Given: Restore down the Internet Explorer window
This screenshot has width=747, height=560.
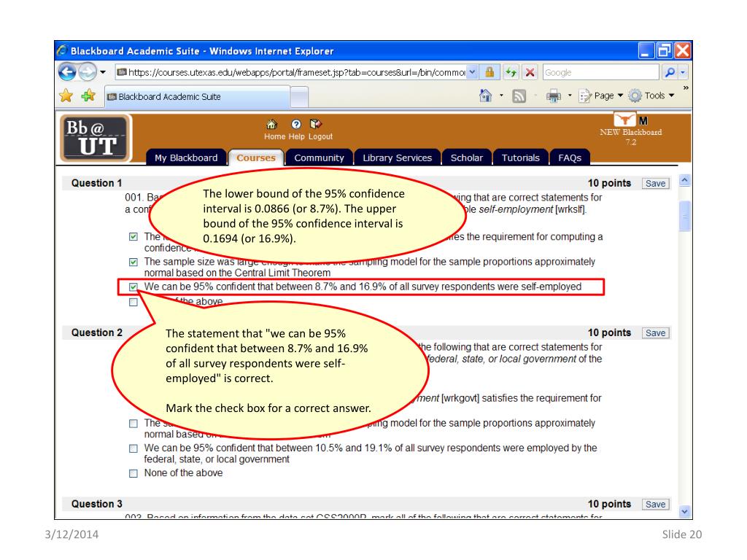Looking at the screenshot, I should [x=664, y=50].
